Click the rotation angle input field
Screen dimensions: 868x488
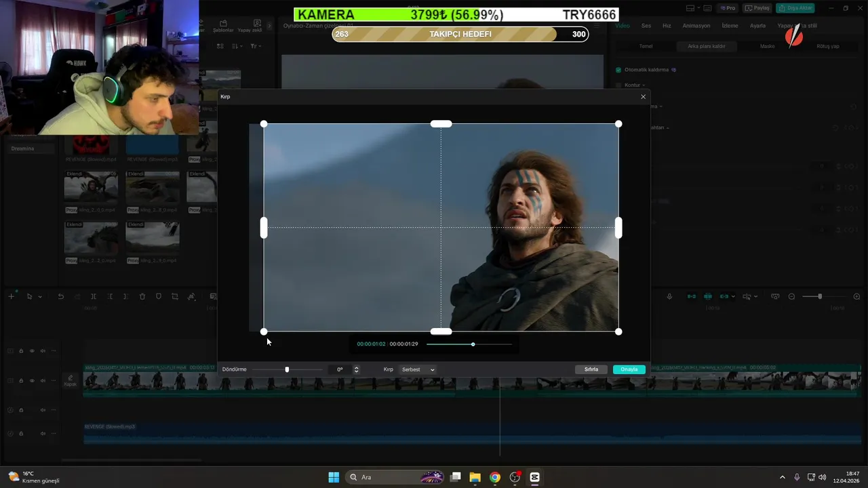(x=340, y=369)
